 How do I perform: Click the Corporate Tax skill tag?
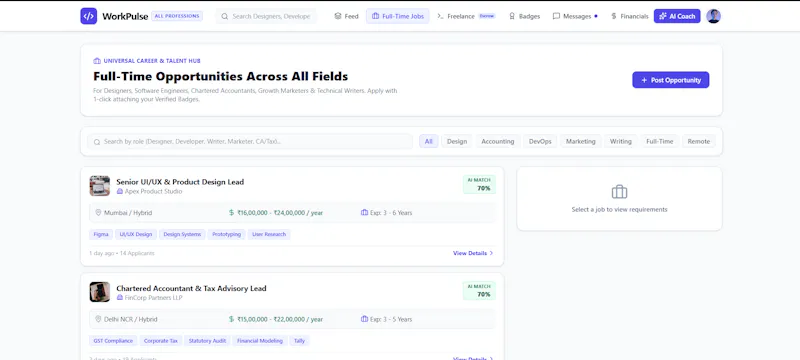pos(161,341)
